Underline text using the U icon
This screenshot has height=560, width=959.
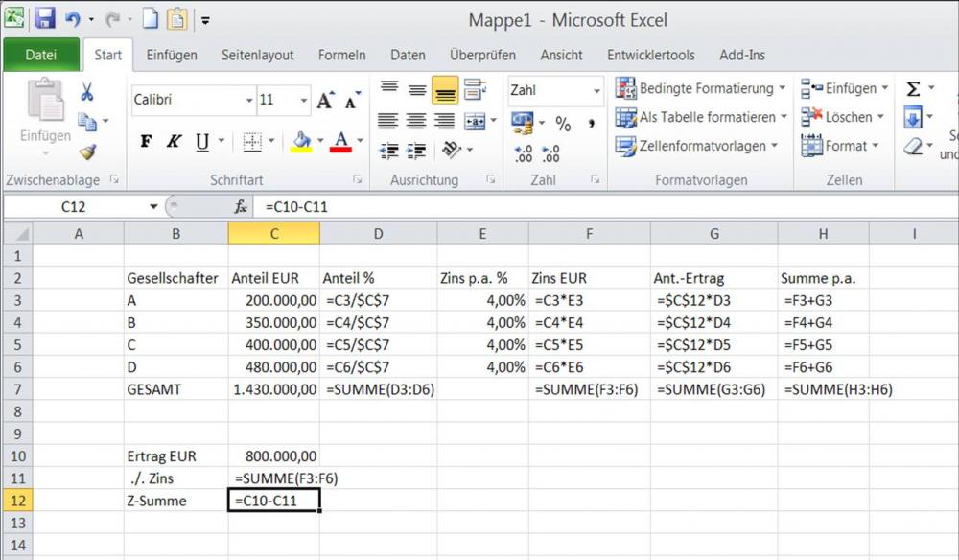point(199,141)
